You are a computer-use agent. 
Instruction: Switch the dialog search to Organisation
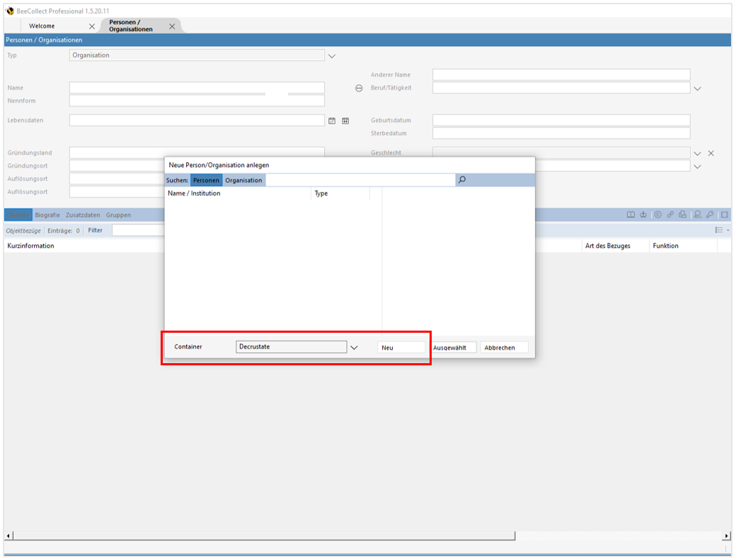click(x=243, y=180)
